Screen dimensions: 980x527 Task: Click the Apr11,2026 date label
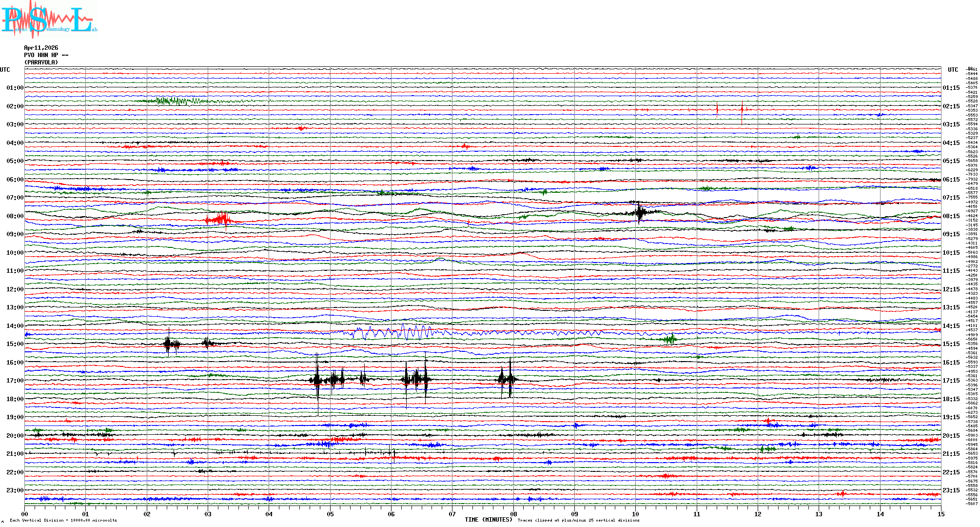(x=41, y=48)
